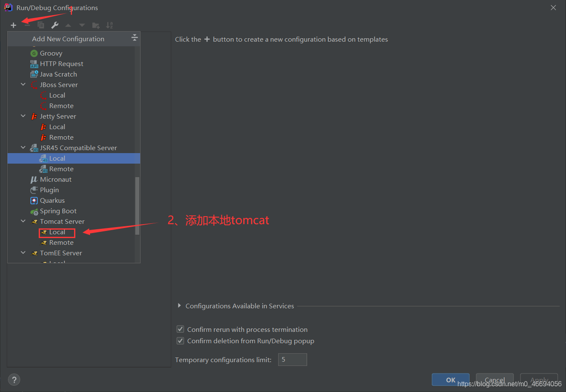Click the Plugin text label

(49, 190)
